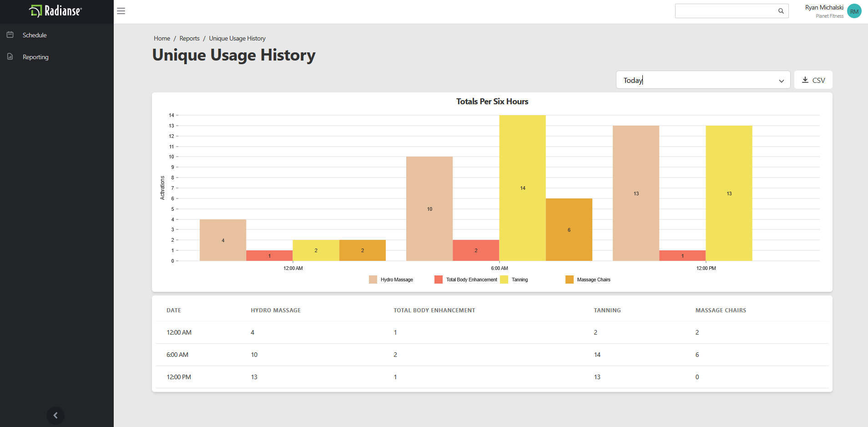
Task: Go to Home breadcrumb
Action: (162, 38)
